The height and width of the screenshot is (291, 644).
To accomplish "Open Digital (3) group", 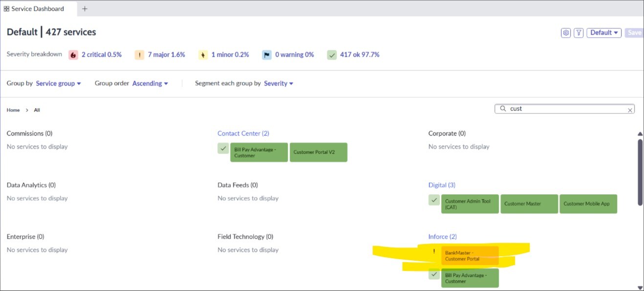I will coord(442,185).
